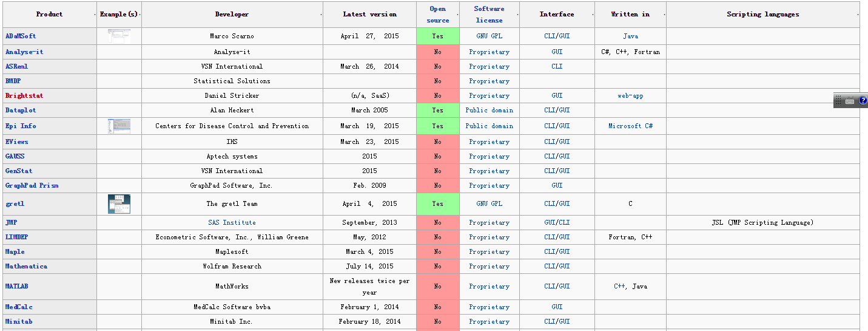Select the 'Marco Scarno' developer cell
Viewport: 868px width, 331px height.
(x=232, y=36)
